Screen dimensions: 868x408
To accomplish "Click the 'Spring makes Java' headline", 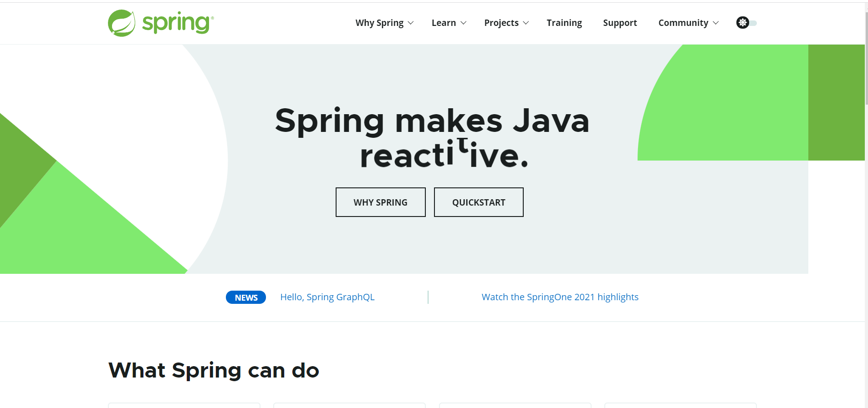I will point(432,121).
